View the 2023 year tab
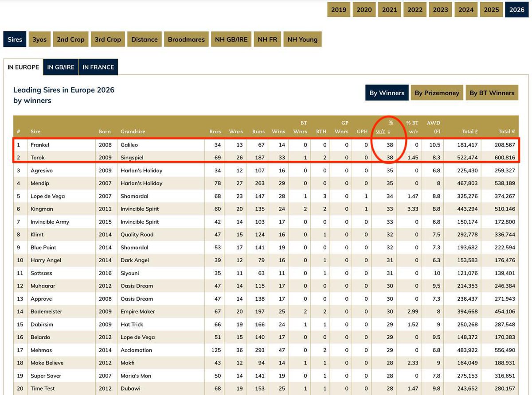This screenshot has height=395, width=532. click(x=441, y=10)
